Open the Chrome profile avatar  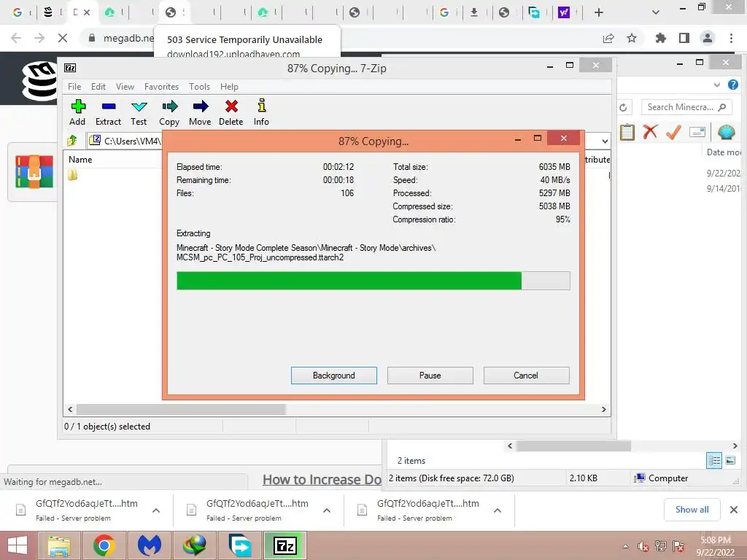pyautogui.click(x=708, y=38)
